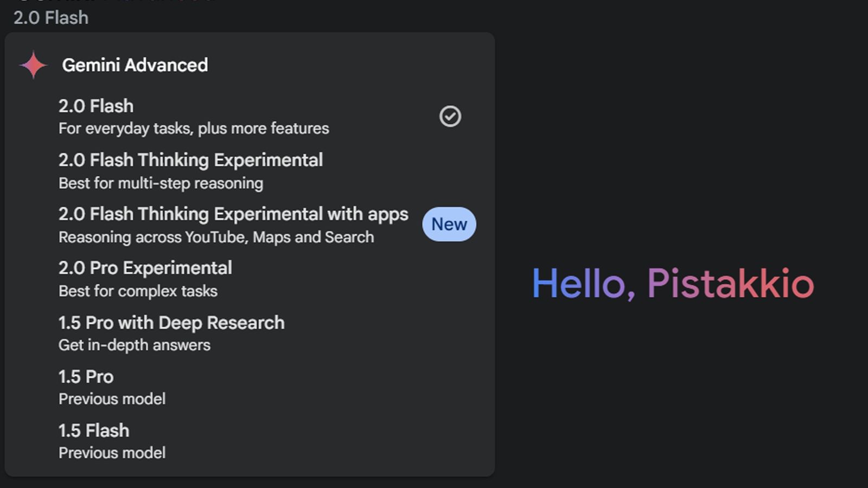Click the Gemini sparkle star icon

tap(33, 65)
